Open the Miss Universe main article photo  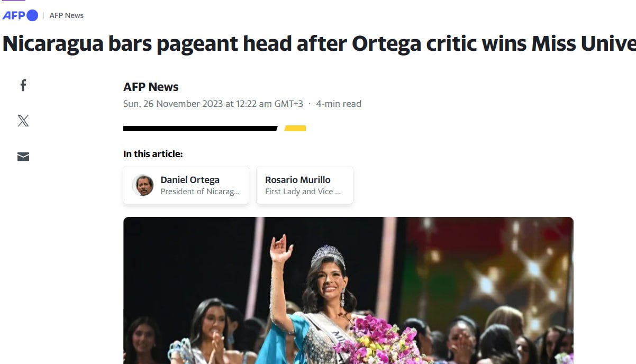(x=348, y=290)
